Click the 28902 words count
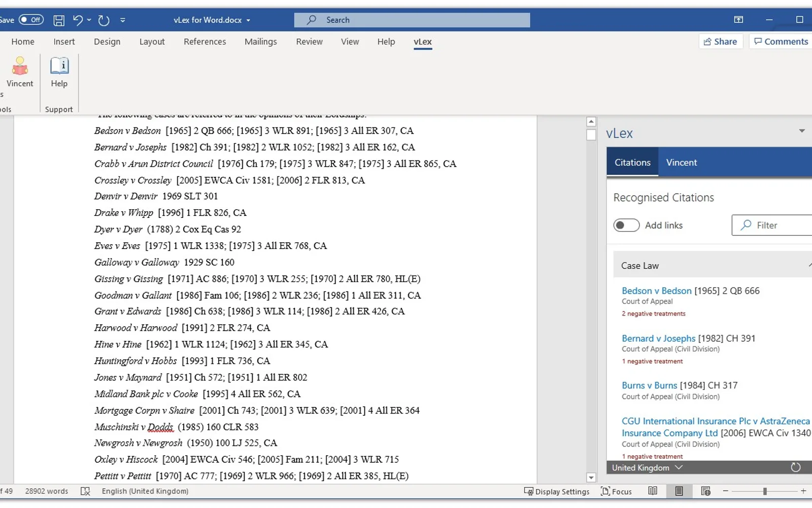 click(47, 491)
